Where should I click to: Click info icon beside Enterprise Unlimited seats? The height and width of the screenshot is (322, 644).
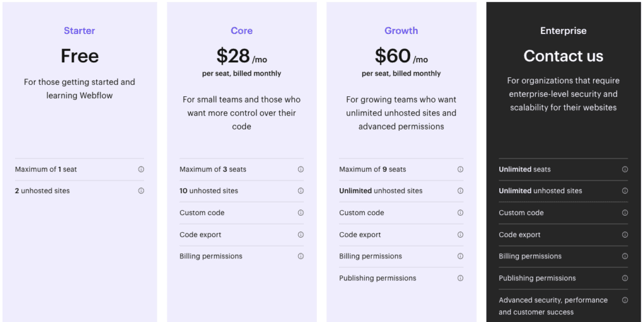[625, 169]
